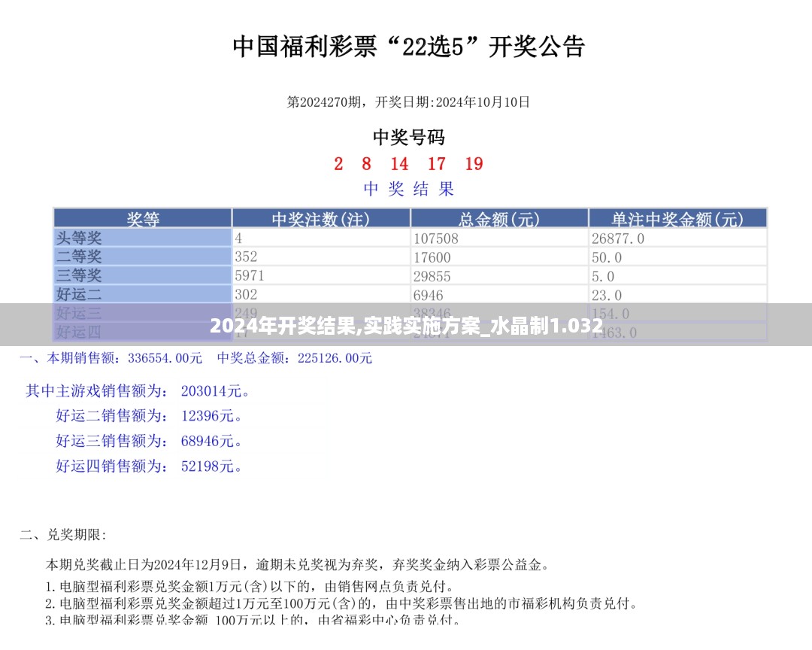
Task: Click the 三等奖 count cell 5971
Action: tap(250, 275)
